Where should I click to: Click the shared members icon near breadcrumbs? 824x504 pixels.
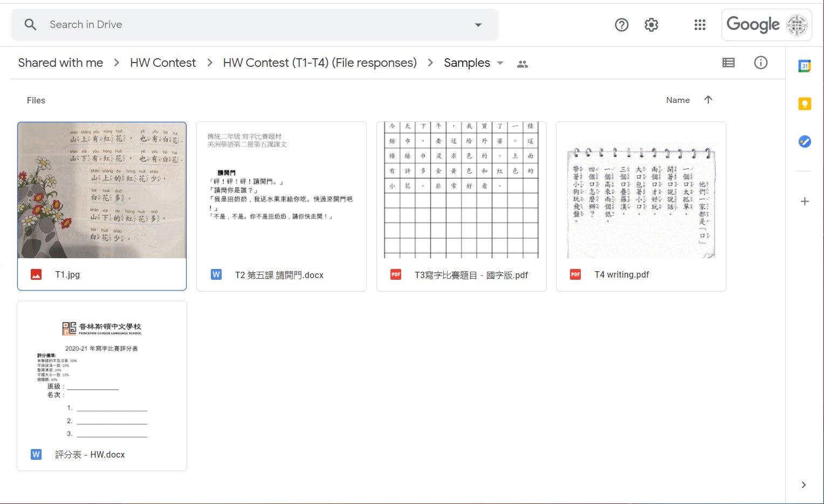pyautogui.click(x=521, y=63)
